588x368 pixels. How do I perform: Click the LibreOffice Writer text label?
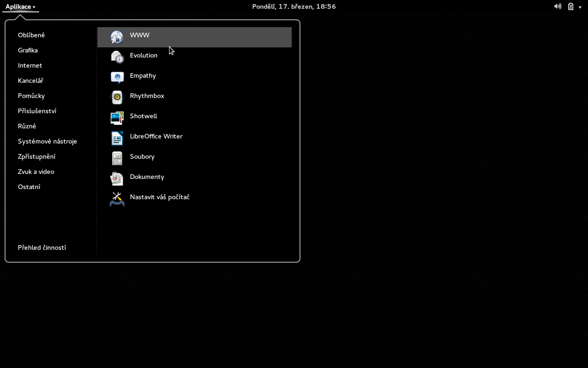click(156, 136)
